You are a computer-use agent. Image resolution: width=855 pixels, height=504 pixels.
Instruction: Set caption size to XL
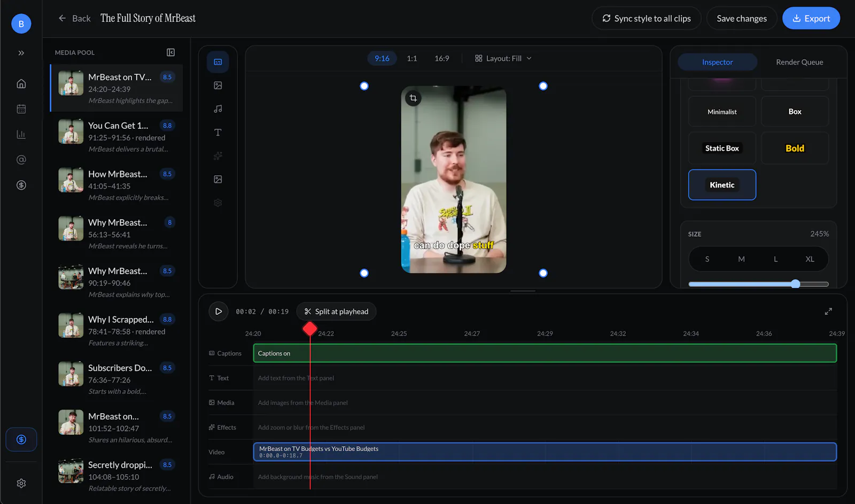click(x=810, y=259)
